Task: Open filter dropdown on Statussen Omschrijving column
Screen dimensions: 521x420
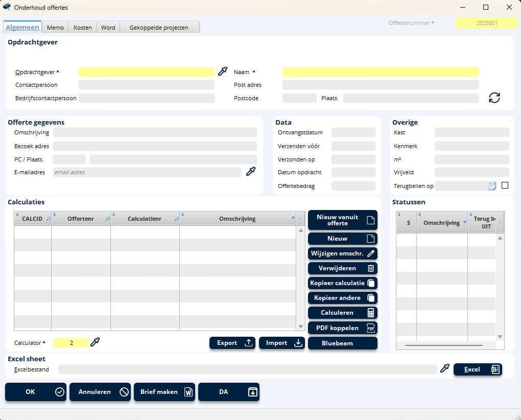Action: 464,222
